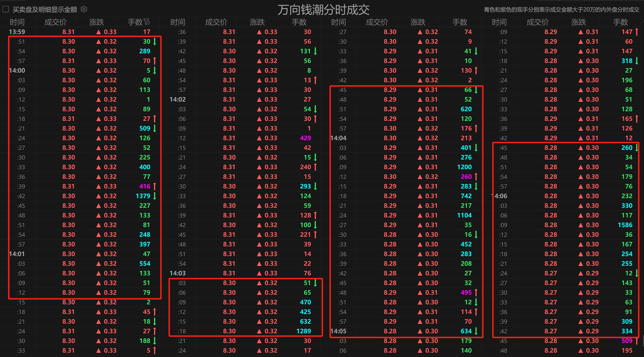This screenshot has width=644, height=357.
Task: Click the 425 volume value
Action: pyautogui.click(x=305, y=312)
